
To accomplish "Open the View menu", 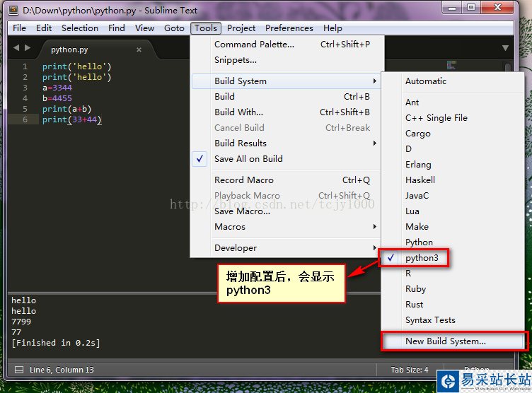I will click(144, 28).
